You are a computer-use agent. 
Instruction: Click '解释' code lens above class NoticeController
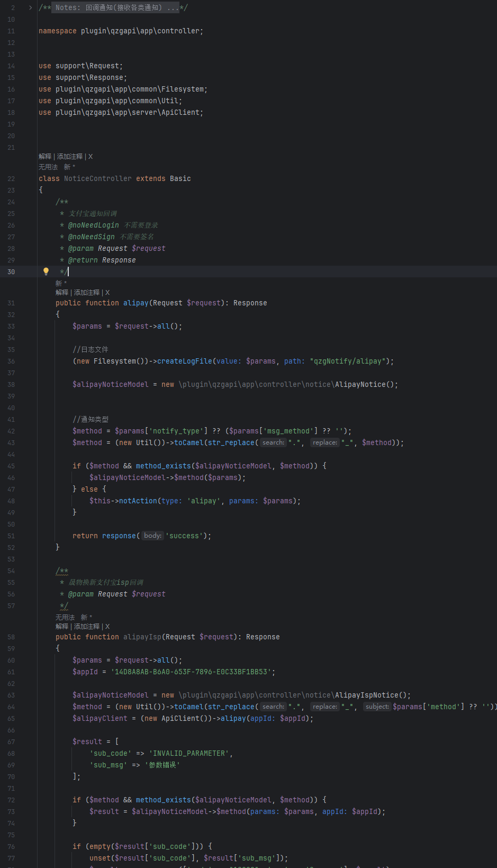click(45, 157)
